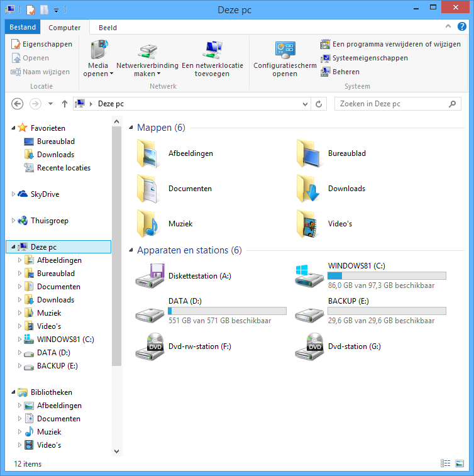This screenshot has height=476, width=474.
Task: Click the Zoeken in Deze pc search field
Action: pos(392,104)
